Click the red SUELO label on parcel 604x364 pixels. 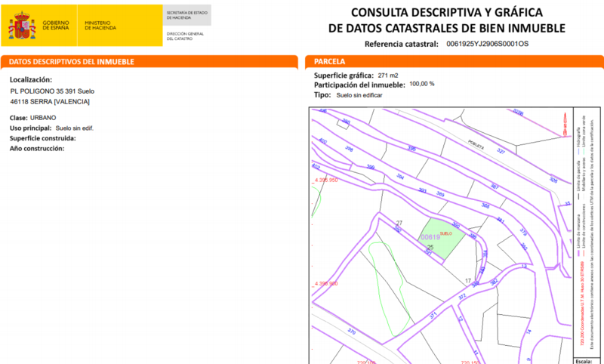coord(445,234)
